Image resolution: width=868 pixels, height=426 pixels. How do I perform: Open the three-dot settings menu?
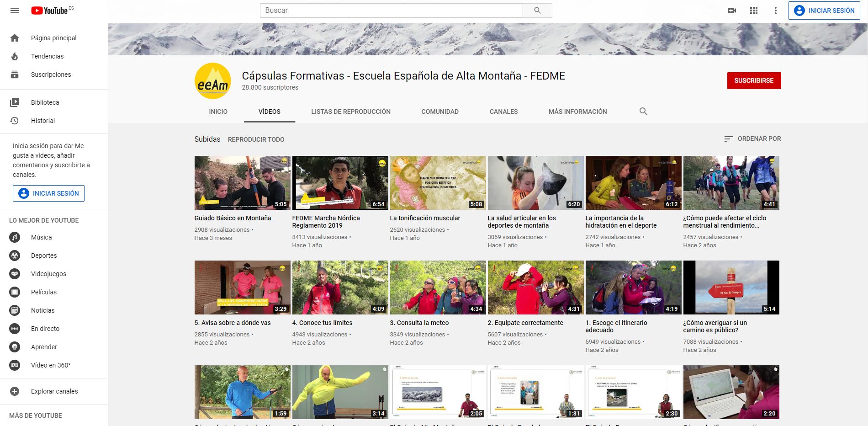(775, 11)
